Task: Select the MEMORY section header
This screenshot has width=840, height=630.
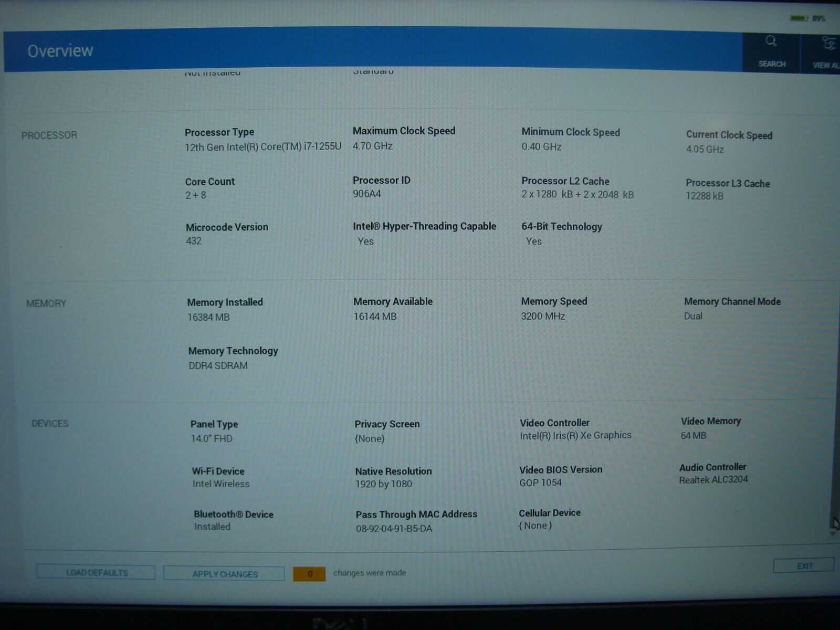Action: pos(47,303)
